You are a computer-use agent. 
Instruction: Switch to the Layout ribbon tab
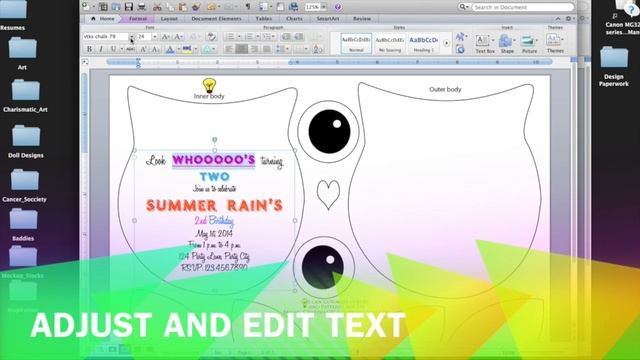[169, 19]
